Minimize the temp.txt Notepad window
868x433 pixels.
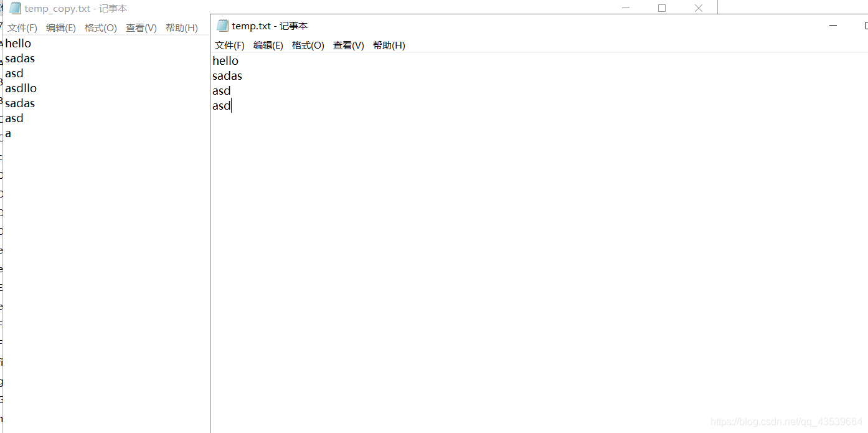[x=833, y=26]
